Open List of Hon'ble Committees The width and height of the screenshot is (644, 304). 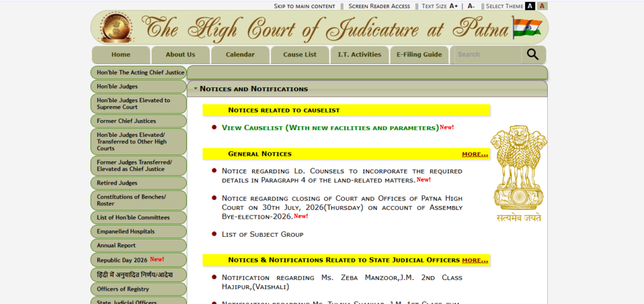pos(138,217)
